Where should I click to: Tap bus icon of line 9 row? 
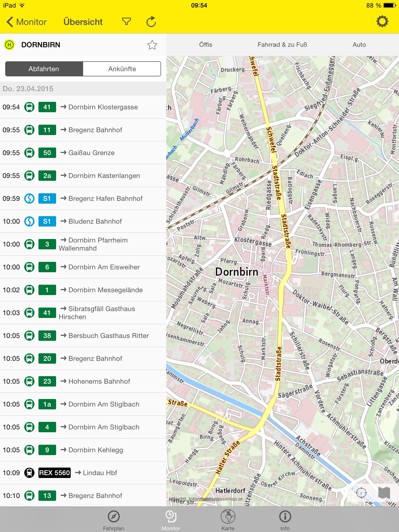click(x=29, y=450)
